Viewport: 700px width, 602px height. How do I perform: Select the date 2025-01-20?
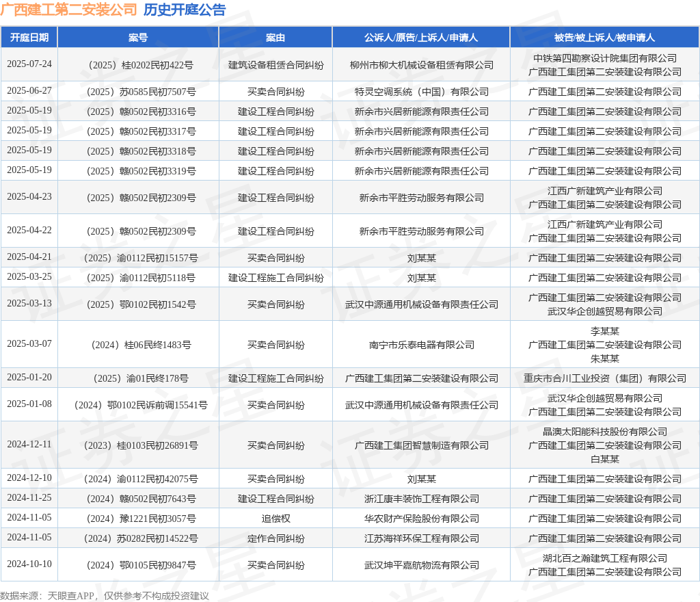click(x=29, y=378)
